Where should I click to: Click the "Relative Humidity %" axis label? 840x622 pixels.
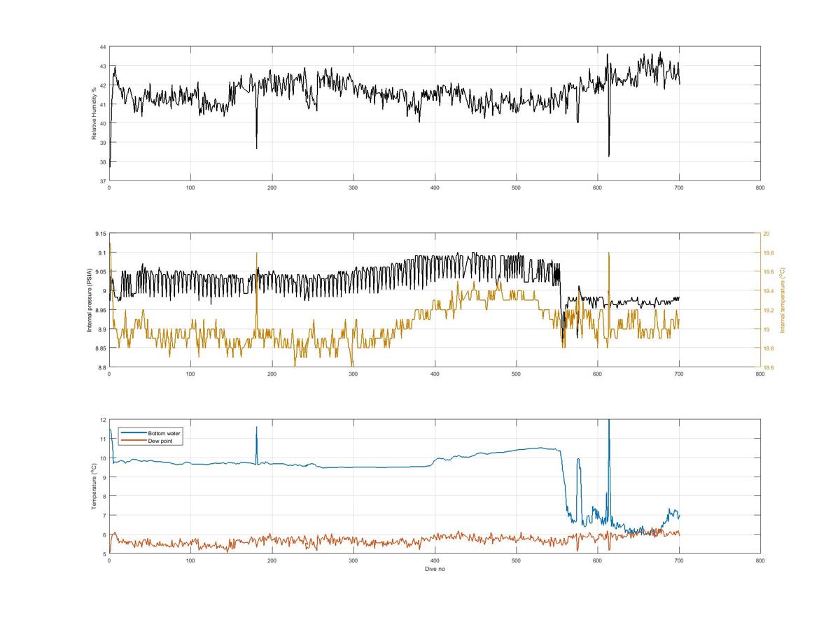tap(93, 114)
